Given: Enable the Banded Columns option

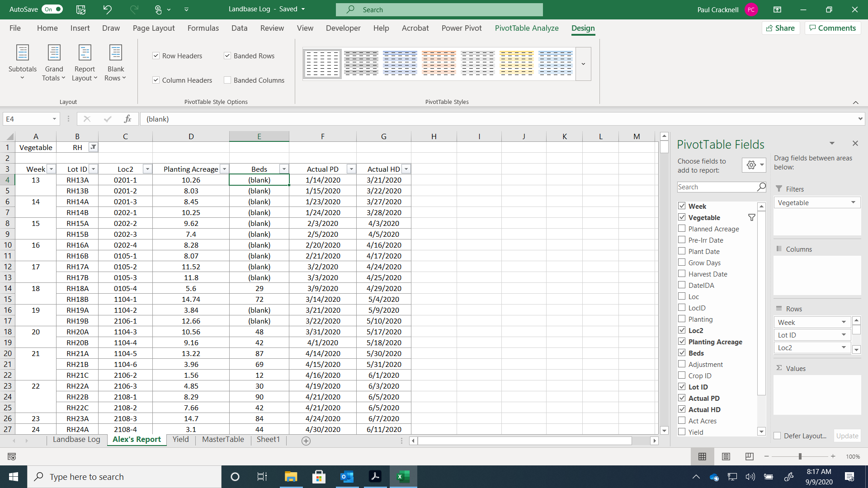Looking at the screenshot, I should [x=227, y=80].
